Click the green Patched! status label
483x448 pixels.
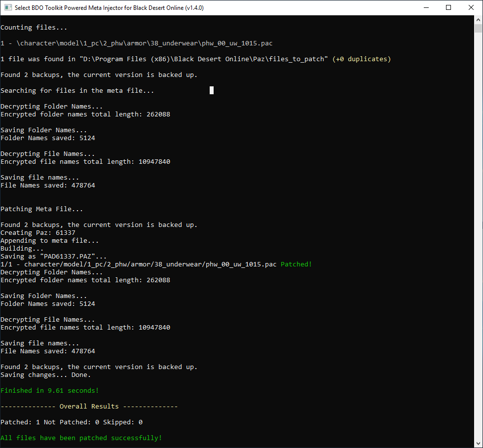296,264
